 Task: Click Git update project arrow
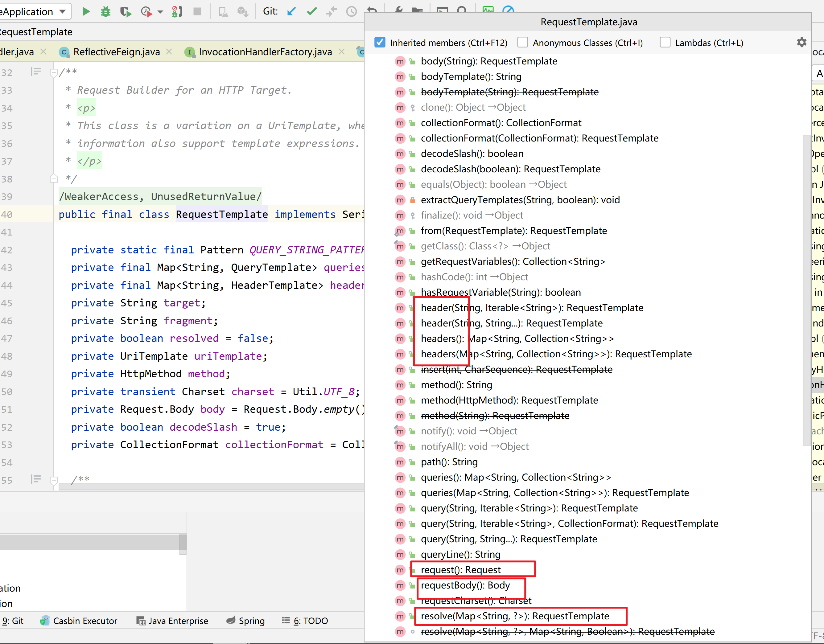tap(291, 12)
